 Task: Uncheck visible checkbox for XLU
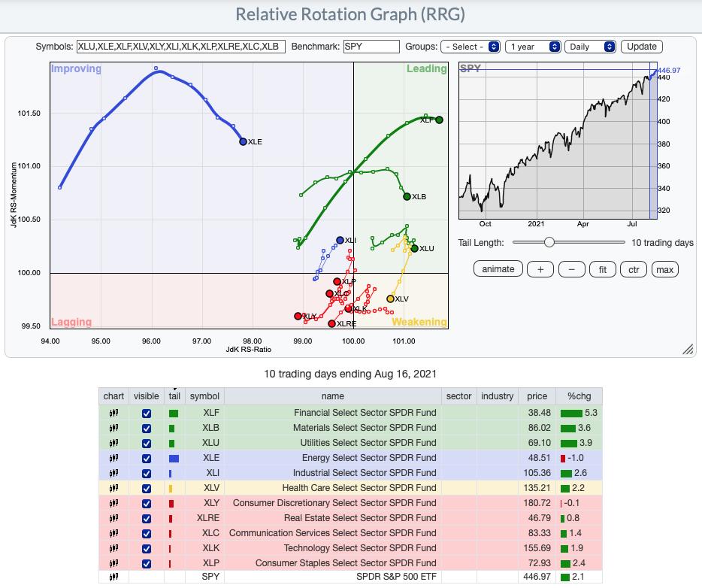click(147, 444)
